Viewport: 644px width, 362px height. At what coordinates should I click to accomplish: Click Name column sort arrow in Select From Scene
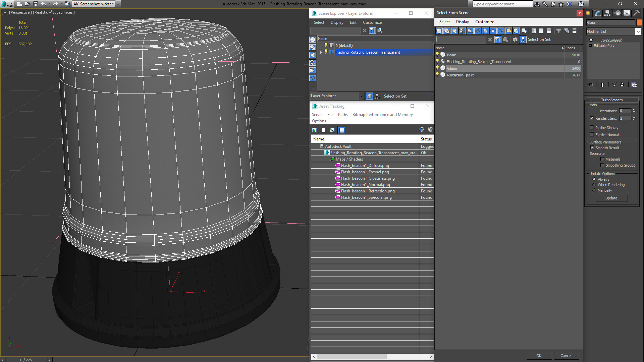pos(562,48)
